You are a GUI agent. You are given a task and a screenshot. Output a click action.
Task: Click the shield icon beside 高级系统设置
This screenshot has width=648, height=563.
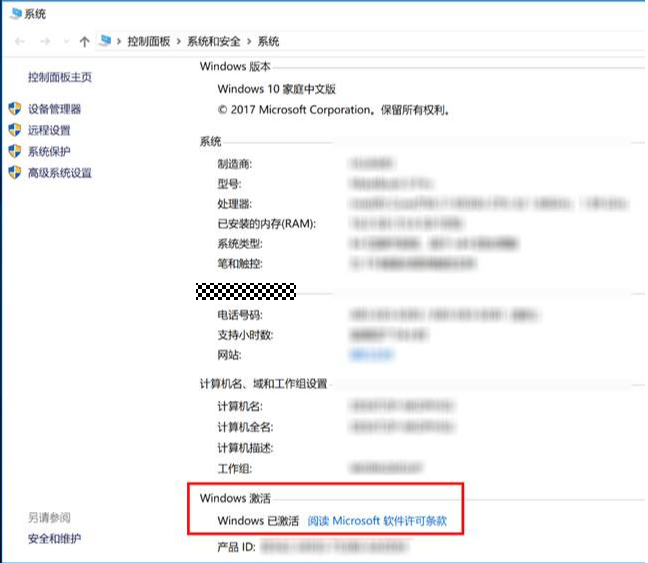coord(14,172)
